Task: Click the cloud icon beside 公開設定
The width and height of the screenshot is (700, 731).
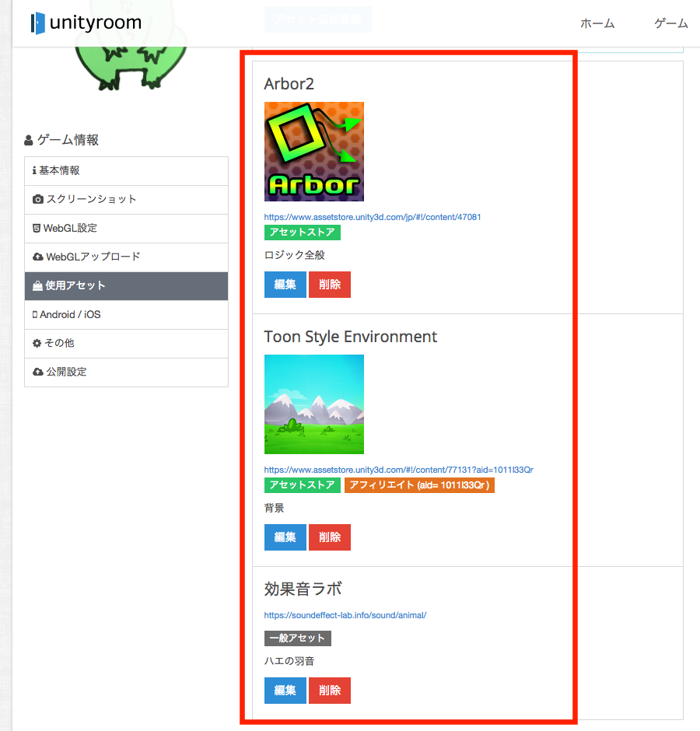Action: 38,372
